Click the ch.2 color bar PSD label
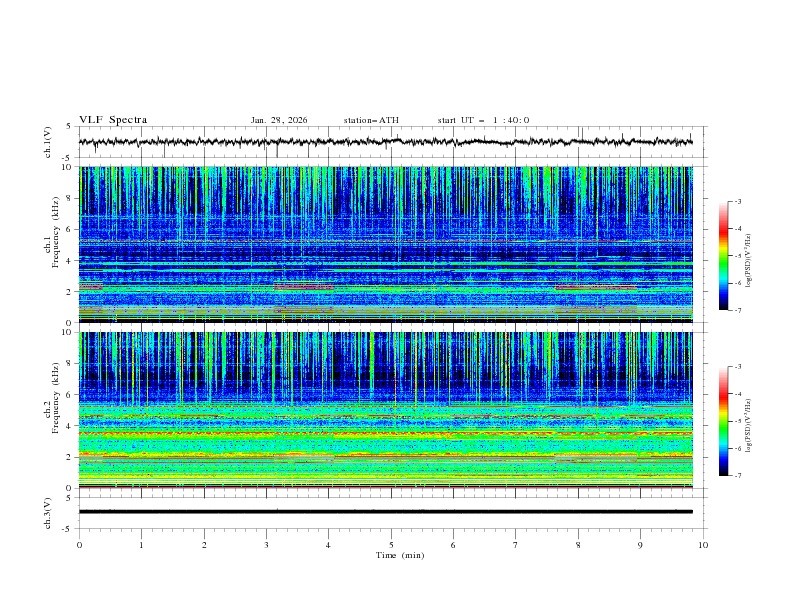 coord(749,426)
